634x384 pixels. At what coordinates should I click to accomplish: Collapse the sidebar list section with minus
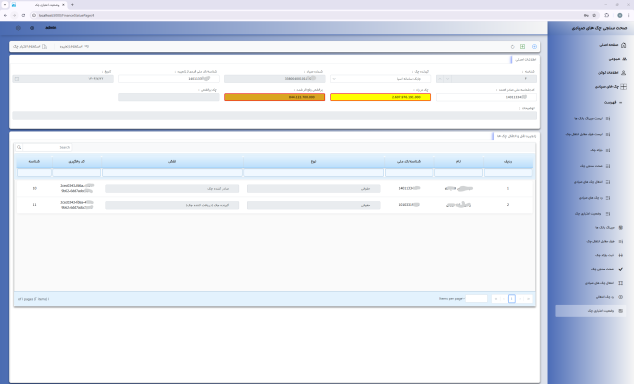(621, 103)
